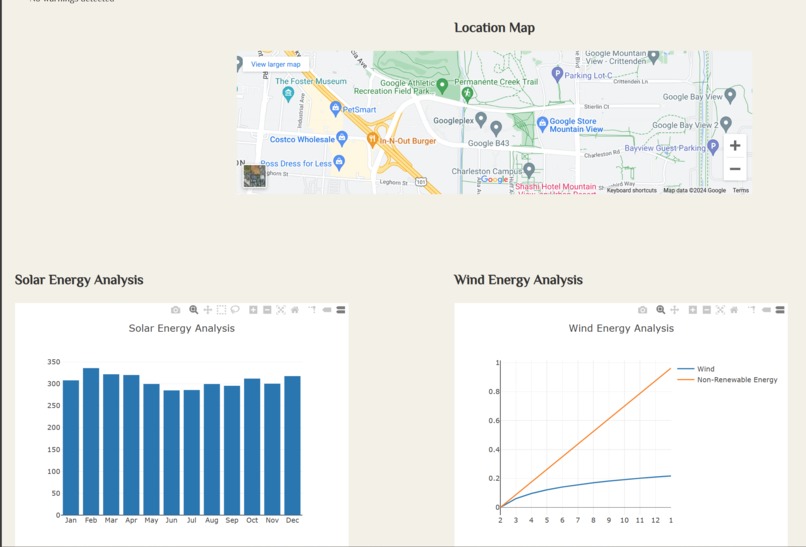Image resolution: width=806 pixels, height=547 pixels.
Task: Click Permanente Creek Trail hiking marker
Action: click(467, 94)
